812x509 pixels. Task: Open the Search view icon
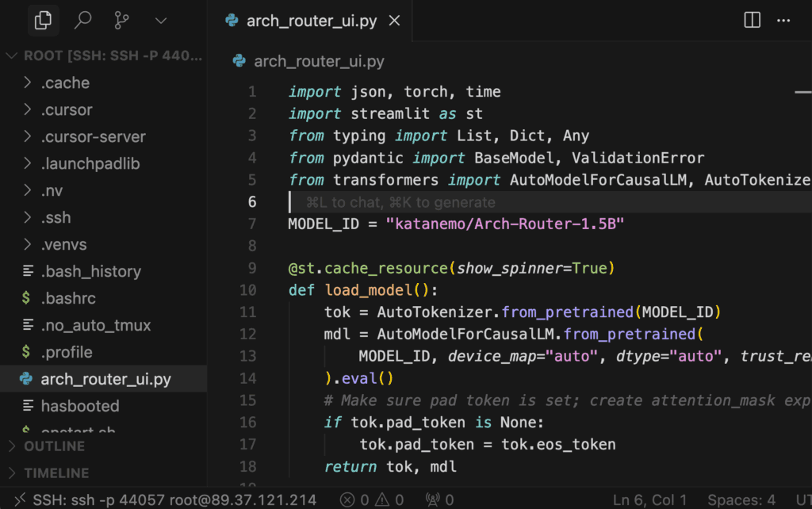click(82, 21)
